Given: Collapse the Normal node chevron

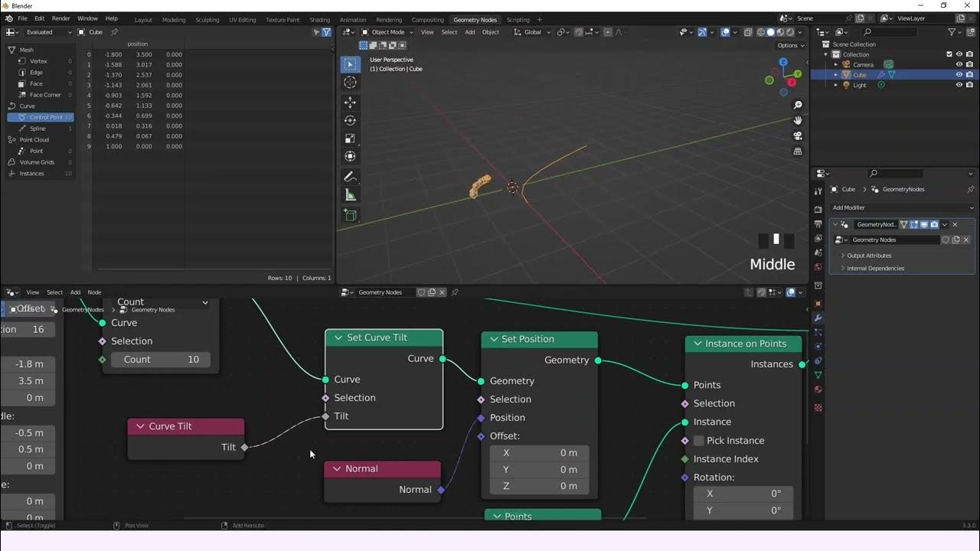Looking at the screenshot, I should pyautogui.click(x=337, y=469).
